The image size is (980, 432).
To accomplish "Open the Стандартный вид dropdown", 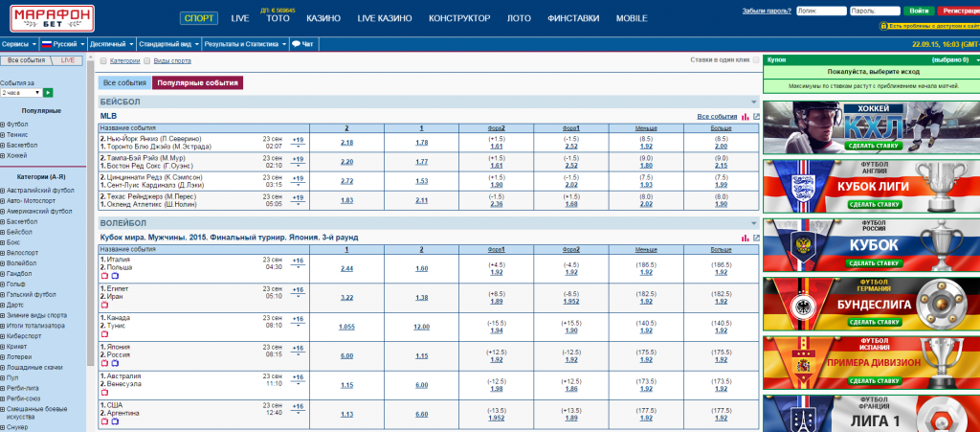I will tap(168, 44).
